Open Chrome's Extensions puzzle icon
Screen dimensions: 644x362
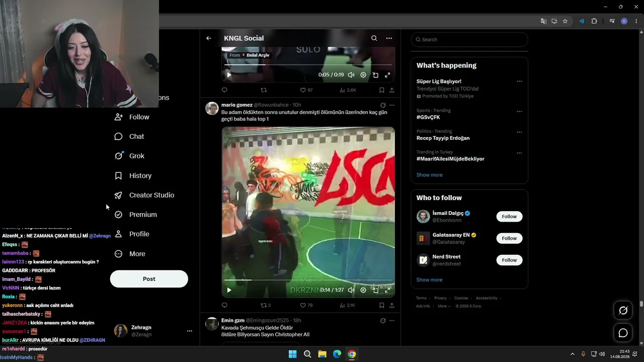coord(594,21)
